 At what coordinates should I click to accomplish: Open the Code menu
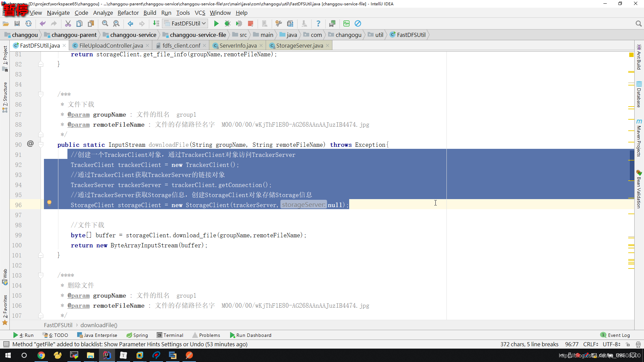tap(81, 13)
